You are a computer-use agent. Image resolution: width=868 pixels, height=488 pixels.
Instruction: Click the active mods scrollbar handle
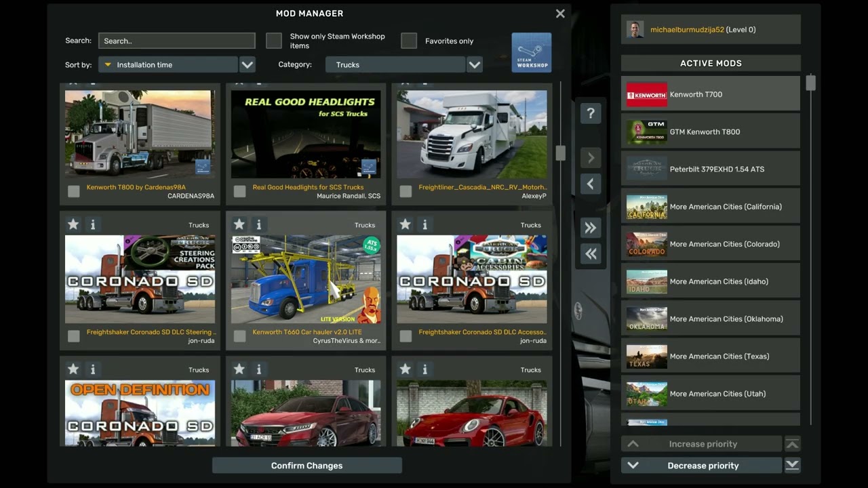tap(810, 83)
